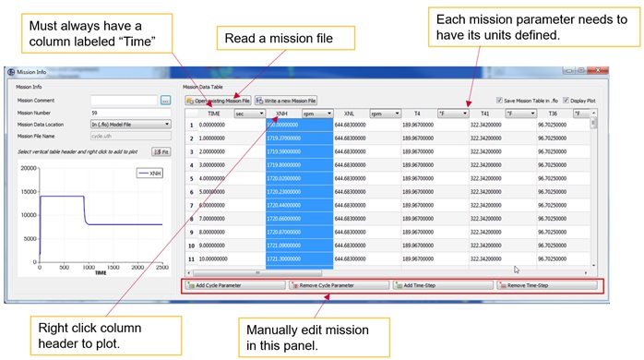This screenshot has height=360, width=644.
Task: Open the TIME units sec dropdown
Action: pyautogui.click(x=249, y=114)
